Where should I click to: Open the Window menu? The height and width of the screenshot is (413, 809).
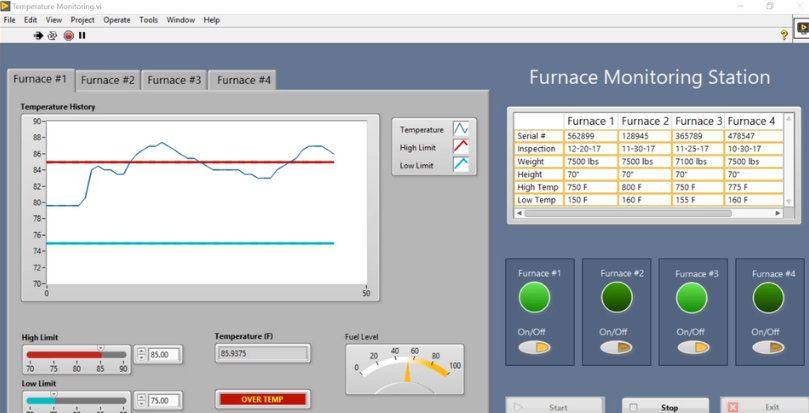coord(181,20)
